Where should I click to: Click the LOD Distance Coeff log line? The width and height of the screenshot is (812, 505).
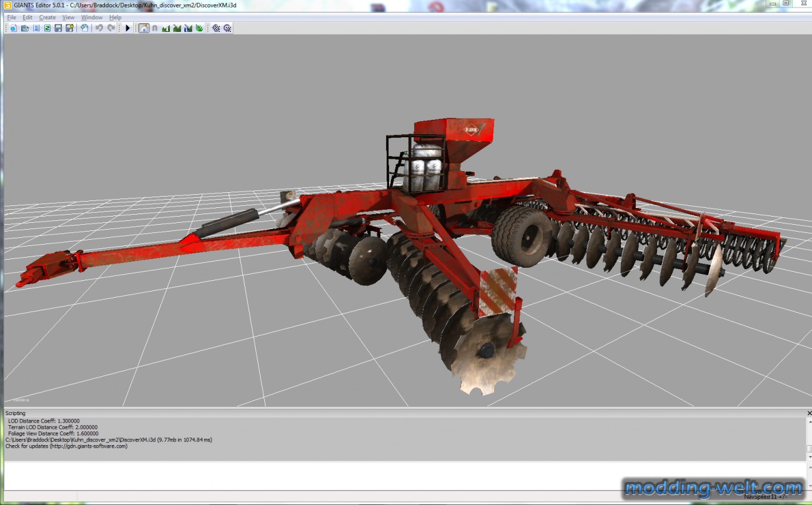click(x=44, y=421)
